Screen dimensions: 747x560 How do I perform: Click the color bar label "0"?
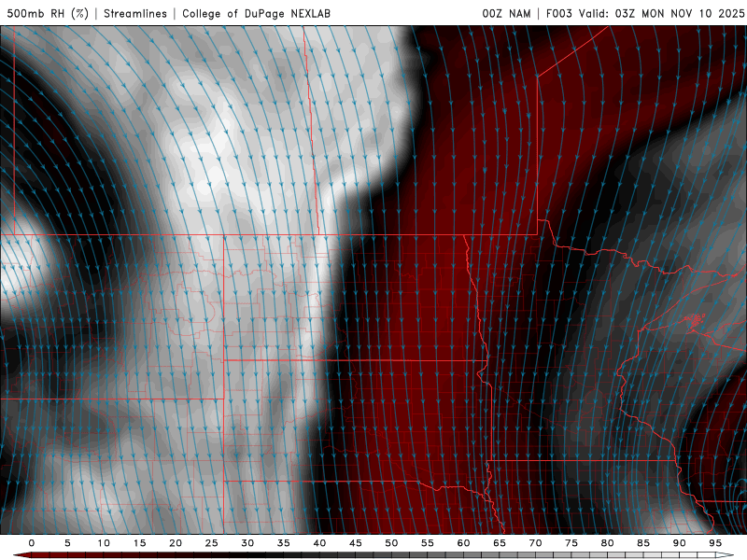(x=32, y=543)
